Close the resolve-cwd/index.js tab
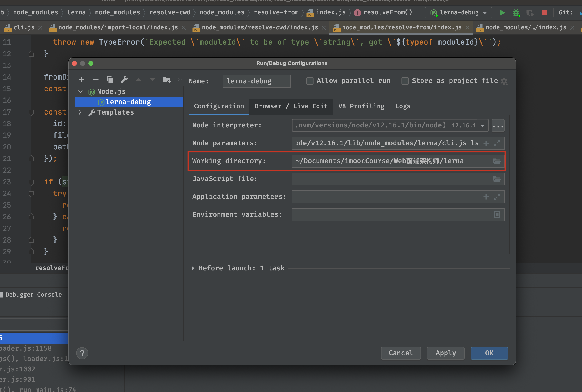 (x=324, y=27)
